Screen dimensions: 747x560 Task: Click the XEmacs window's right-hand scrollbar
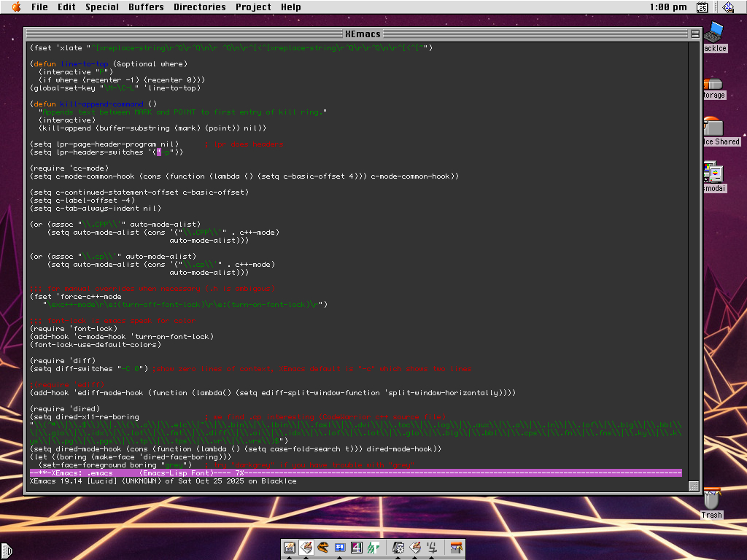pos(694,262)
